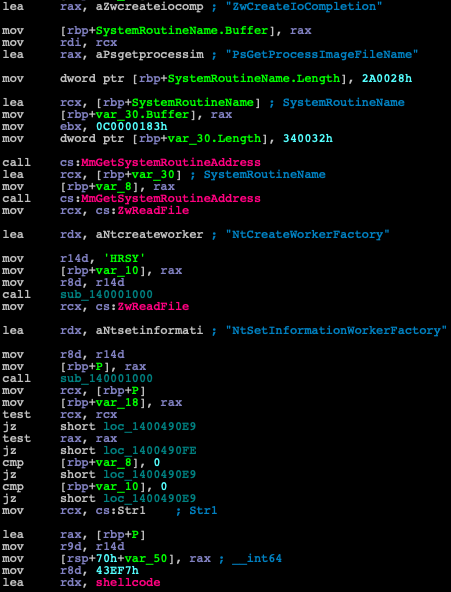The height and width of the screenshot is (592, 451).
Task: Click the aNtsetinformati symbol
Action: coord(150,330)
